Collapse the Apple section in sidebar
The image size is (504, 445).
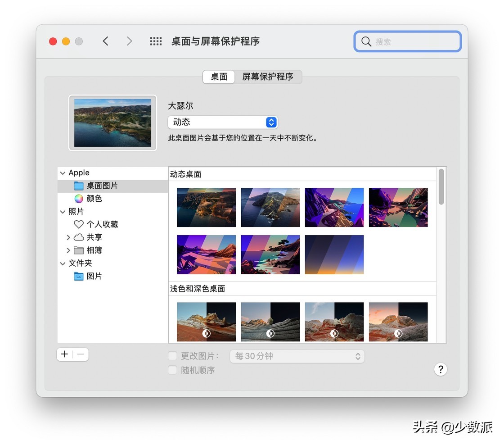tap(63, 173)
